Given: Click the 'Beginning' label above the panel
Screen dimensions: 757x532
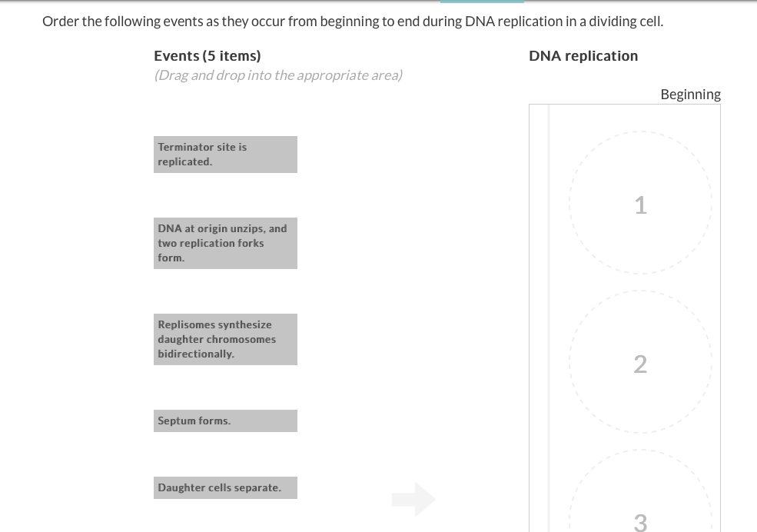Looking at the screenshot, I should [690, 95].
